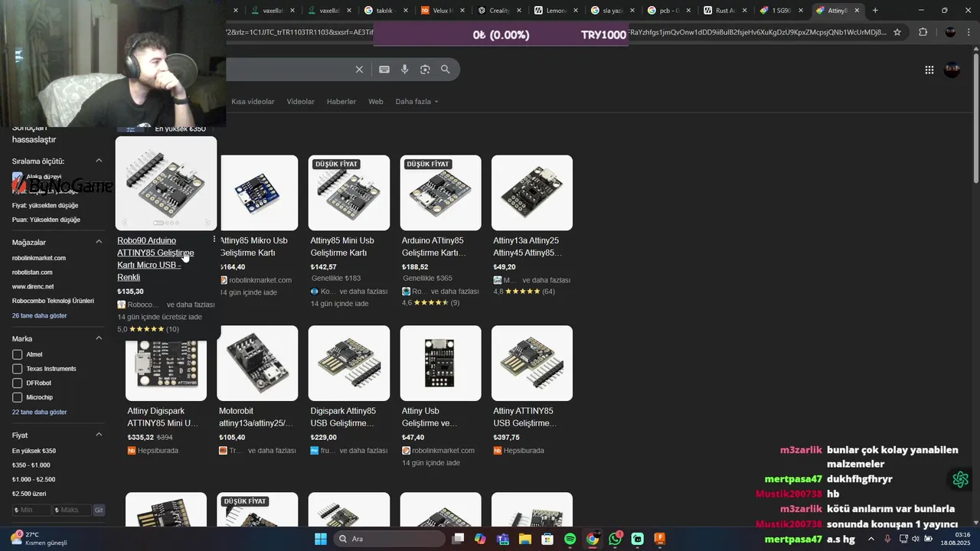Viewport: 980px width, 551px height.
Task: Open Attiny85 Mikro Usb Geliştirme Kartı
Action: coord(253,246)
